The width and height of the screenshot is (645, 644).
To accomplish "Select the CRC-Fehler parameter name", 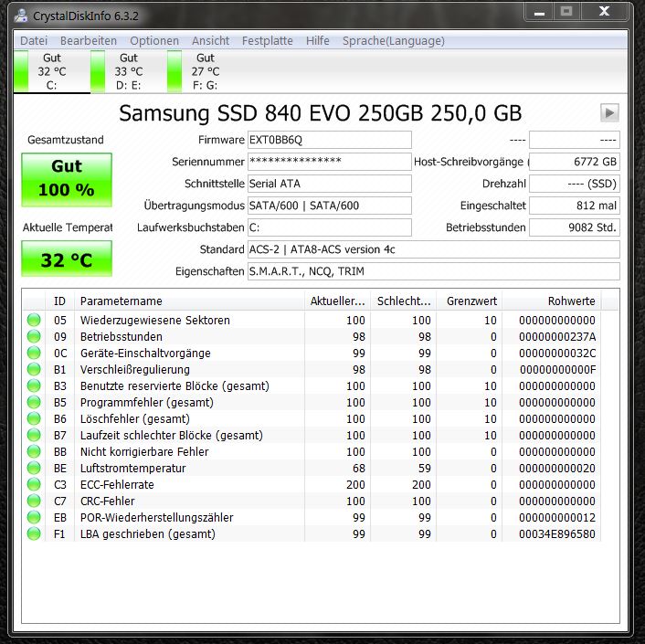I will click(108, 501).
